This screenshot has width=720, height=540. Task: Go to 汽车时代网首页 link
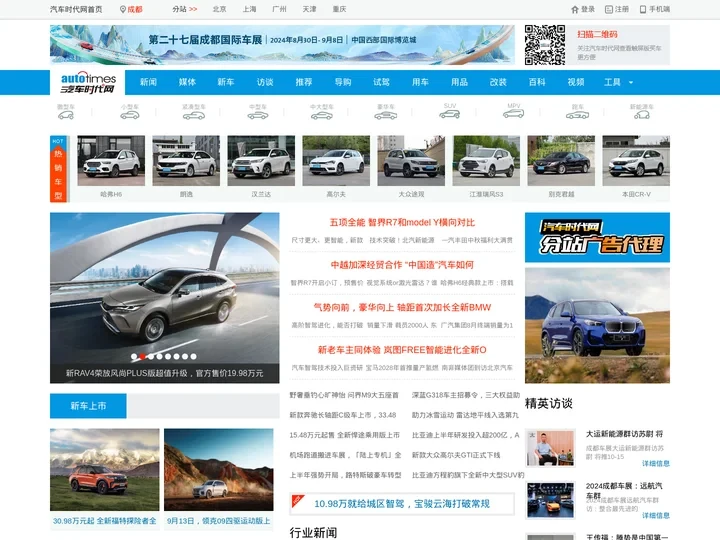click(x=76, y=9)
